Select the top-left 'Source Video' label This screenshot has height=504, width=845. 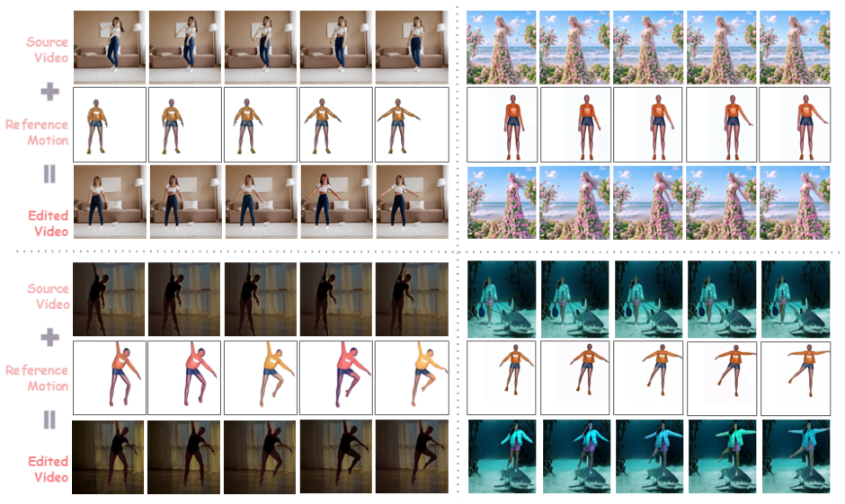point(48,49)
